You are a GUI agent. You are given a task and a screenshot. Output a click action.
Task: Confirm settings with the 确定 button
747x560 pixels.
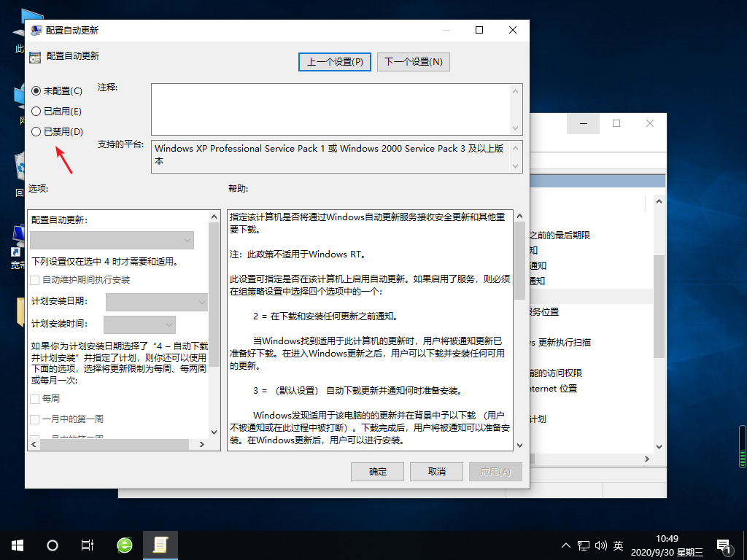[x=377, y=471]
